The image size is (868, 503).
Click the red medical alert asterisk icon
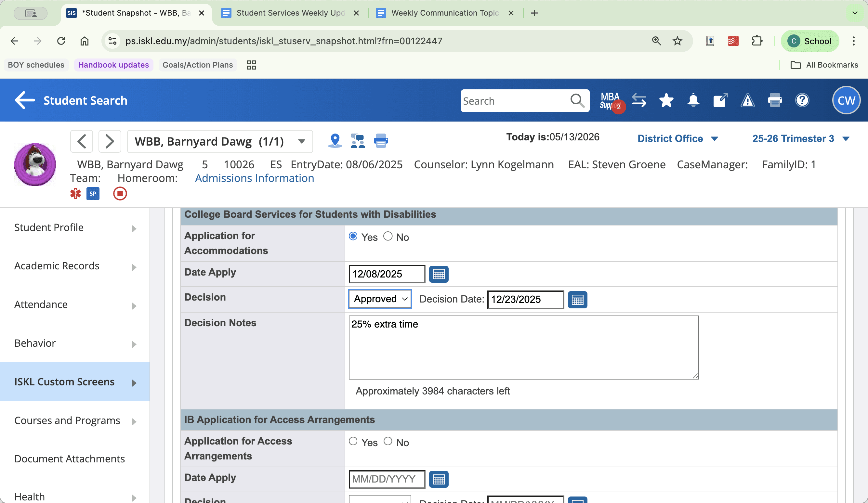click(75, 193)
